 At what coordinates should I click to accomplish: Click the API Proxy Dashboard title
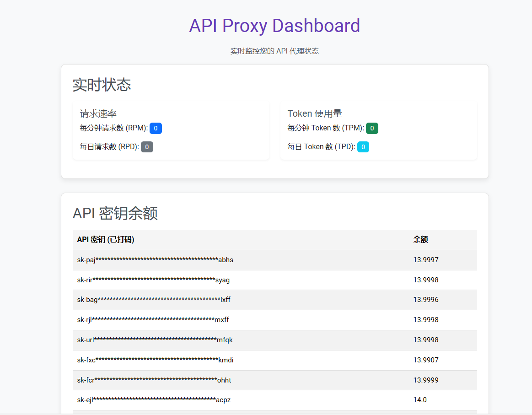pyautogui.click(x=274, y=26)
